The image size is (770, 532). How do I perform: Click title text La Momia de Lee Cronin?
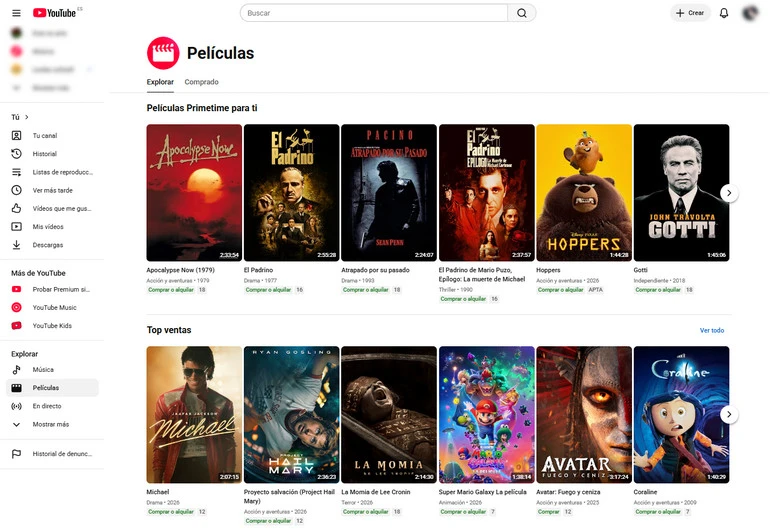coord(376,492)
